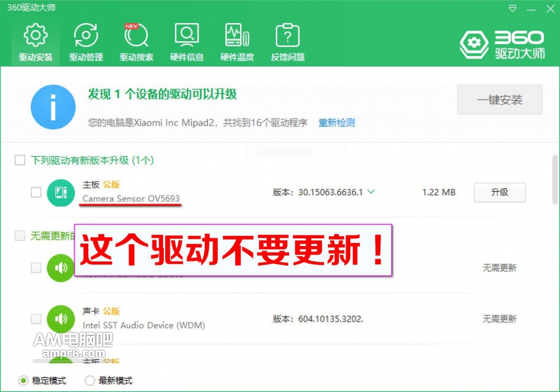Tick the 下列驱动有新版本升级 group checkbox

tap(20, 160)
